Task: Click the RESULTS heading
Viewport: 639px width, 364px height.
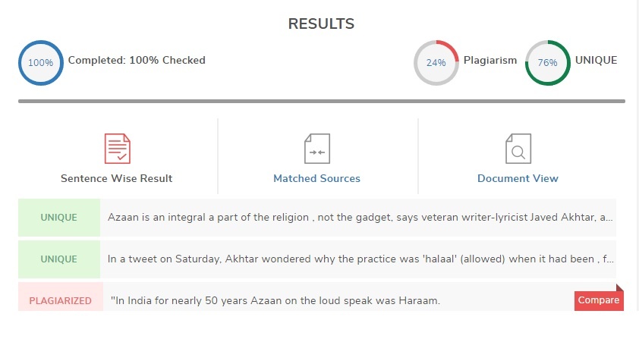Action: click(x=321, y=24)
